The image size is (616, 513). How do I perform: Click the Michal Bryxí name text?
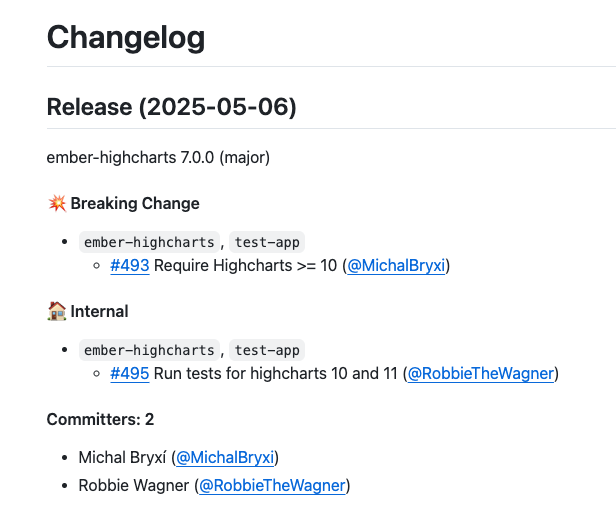[x=122, y=458]
